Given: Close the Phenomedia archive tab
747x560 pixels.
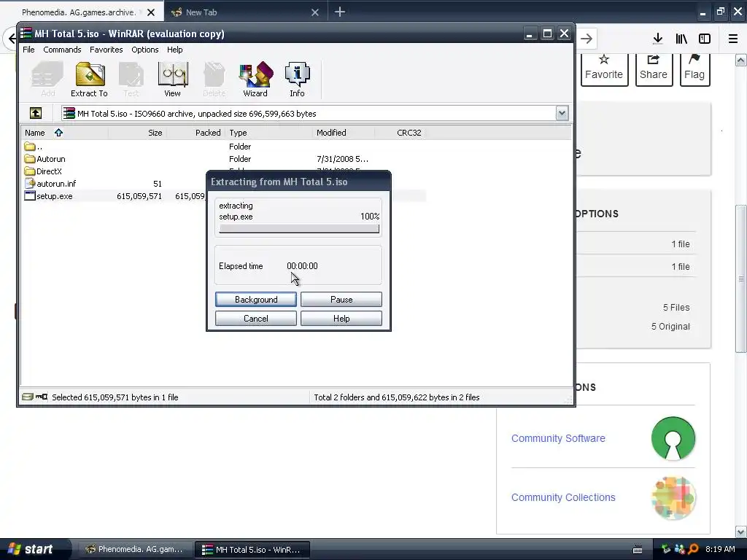Looking at the screenshot, I should [x=151, y=12].
